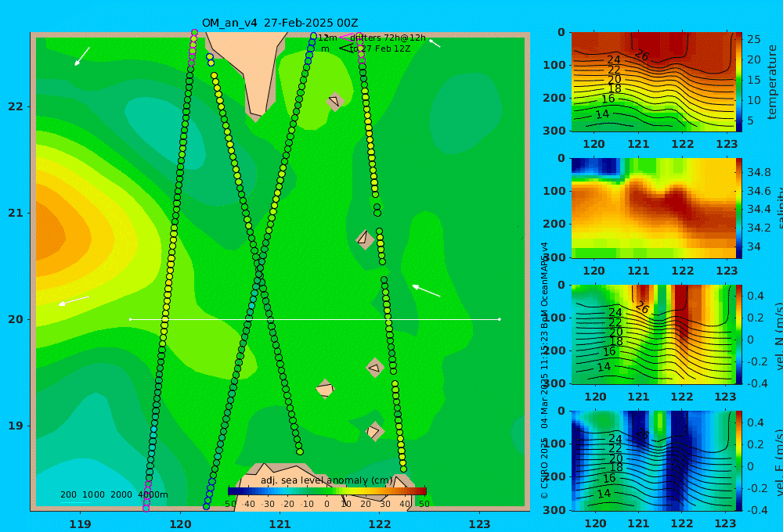Open the salinity section panel
Screen dimensions: 783x532
pos(653,208)
